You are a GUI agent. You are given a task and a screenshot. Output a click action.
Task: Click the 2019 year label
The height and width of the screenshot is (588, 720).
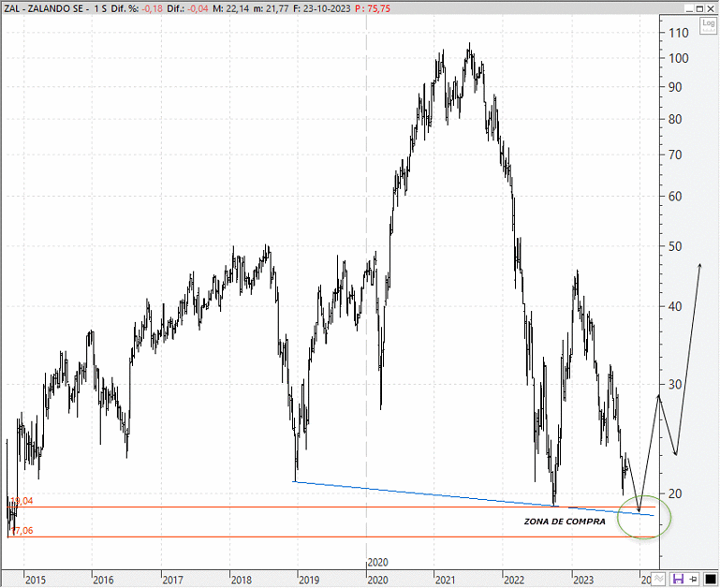(309, 581)
